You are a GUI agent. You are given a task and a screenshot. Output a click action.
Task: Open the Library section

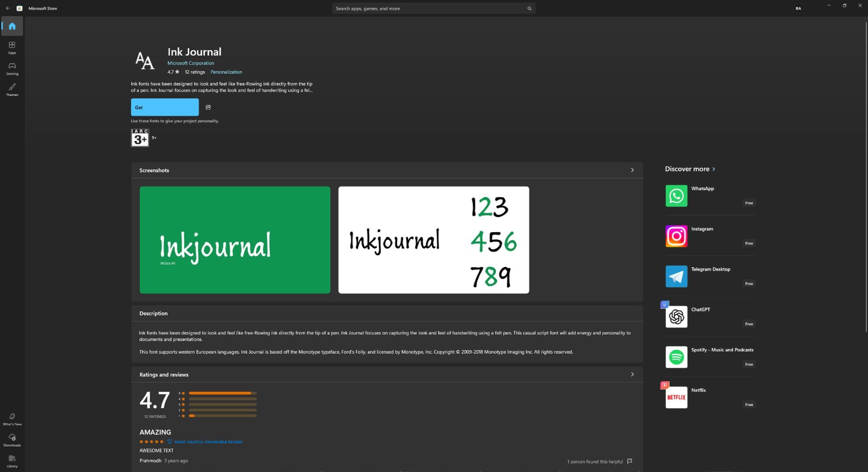coord(12,461)
